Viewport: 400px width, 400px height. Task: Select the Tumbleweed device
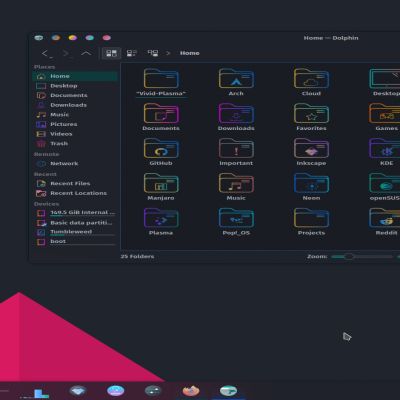coord(75,232)
